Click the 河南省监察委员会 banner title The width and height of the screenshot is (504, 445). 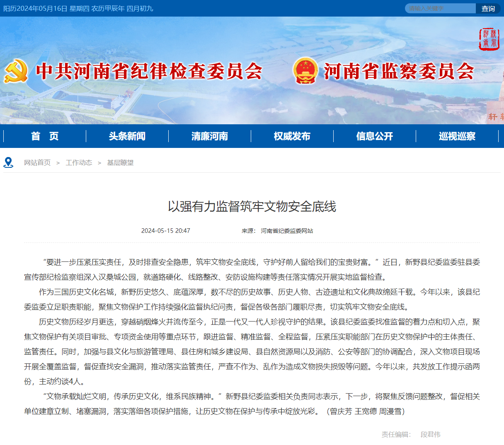click(x=399, y=71)
